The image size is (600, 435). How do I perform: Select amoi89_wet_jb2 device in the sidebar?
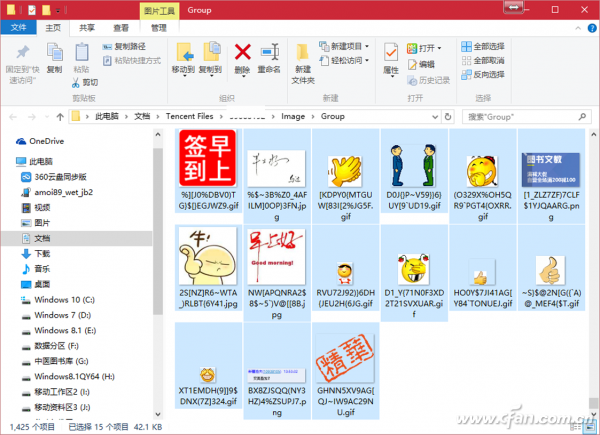tap(57, 192)
